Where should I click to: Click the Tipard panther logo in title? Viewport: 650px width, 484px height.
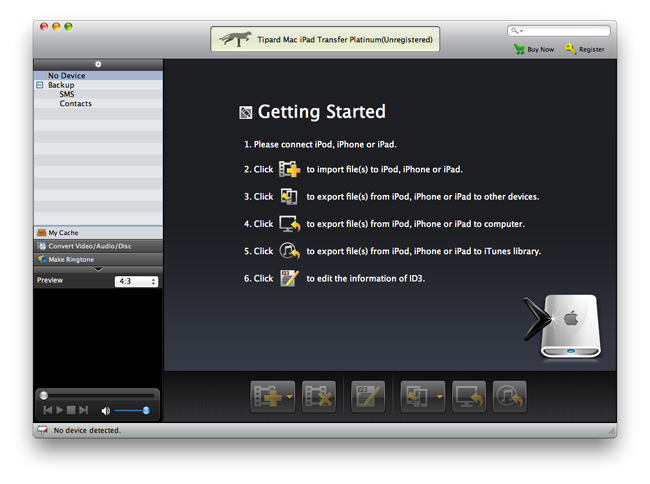[235, 39]
